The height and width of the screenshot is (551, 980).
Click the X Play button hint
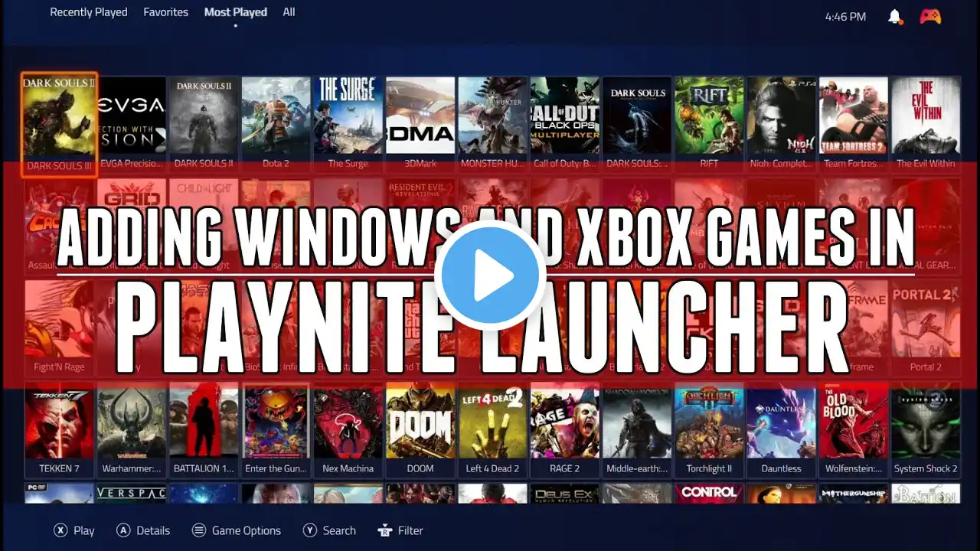(74, 530)
